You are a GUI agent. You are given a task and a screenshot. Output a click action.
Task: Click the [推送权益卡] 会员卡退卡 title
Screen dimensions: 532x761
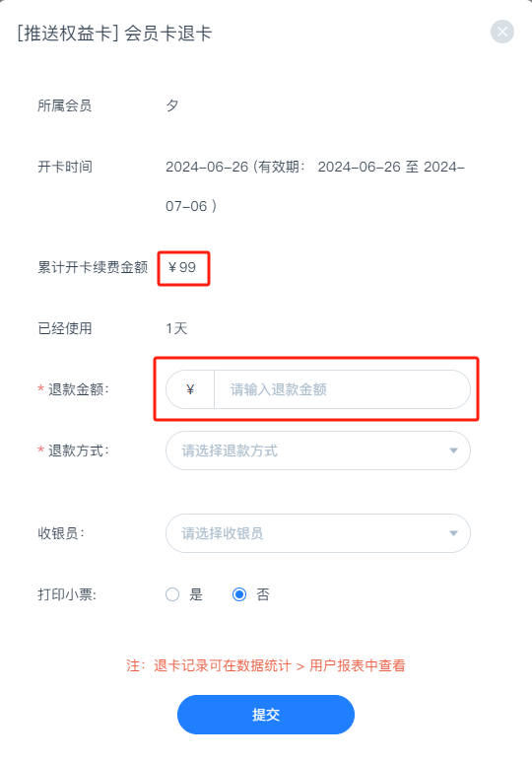click(x=114, y=34)
